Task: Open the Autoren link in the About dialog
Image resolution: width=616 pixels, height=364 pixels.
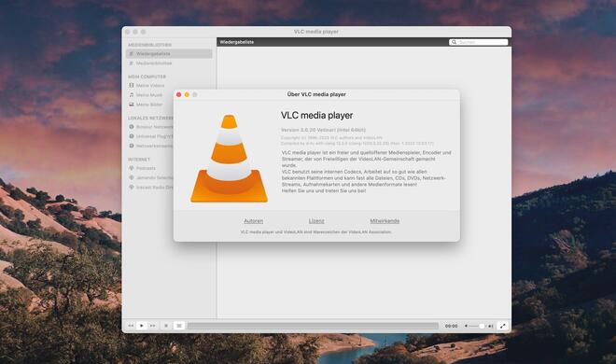Action: [253, 221]
